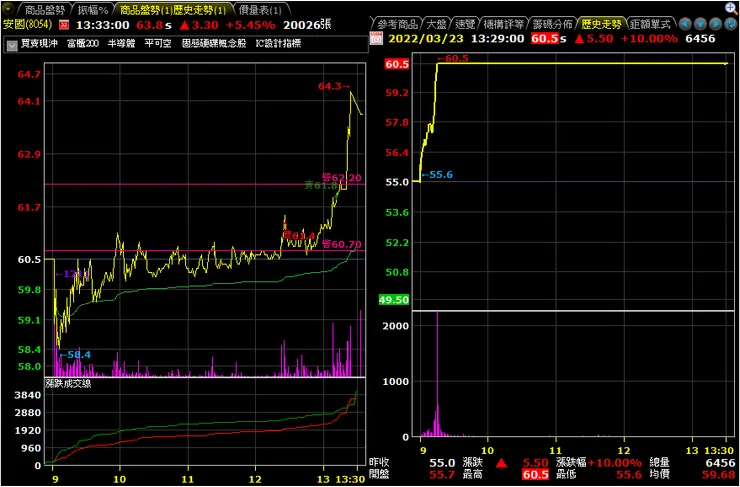The image size is (740, 487).
Task: Click the +5.45% change in left header
Action: pyautogui.click(x=252, y=24)
